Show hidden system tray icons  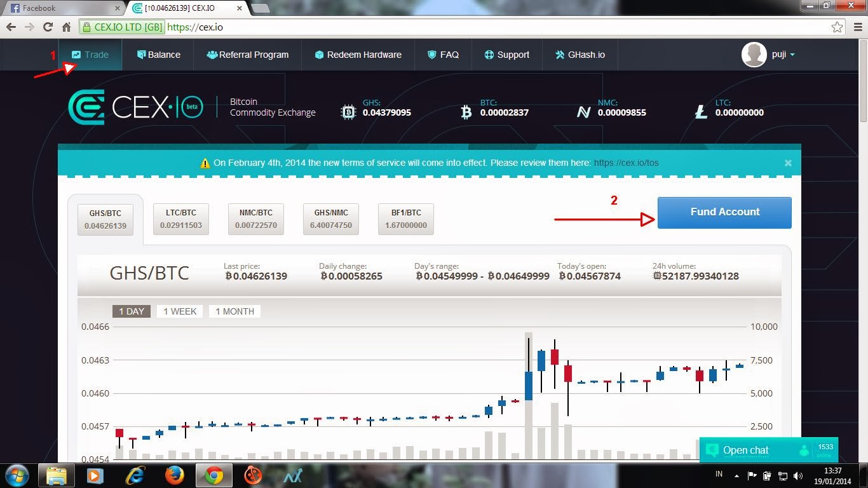pyautogui.click(x=736, y=475)
